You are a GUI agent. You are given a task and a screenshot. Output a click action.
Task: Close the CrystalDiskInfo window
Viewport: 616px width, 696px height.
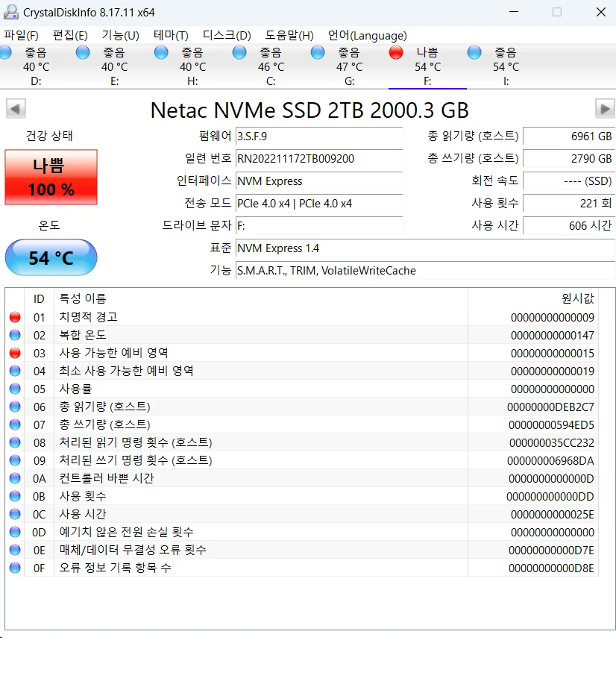click(x=601, y=12)
